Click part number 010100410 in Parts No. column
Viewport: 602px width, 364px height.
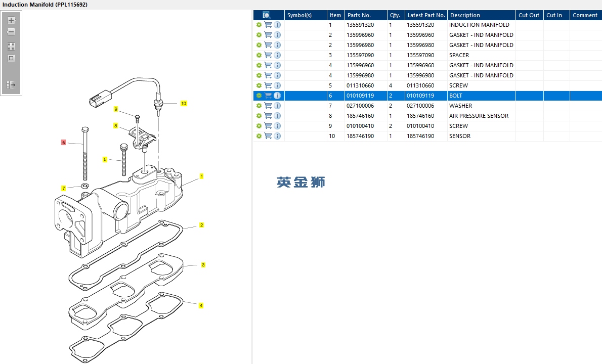pyautogui.click(x=360, y=126)
